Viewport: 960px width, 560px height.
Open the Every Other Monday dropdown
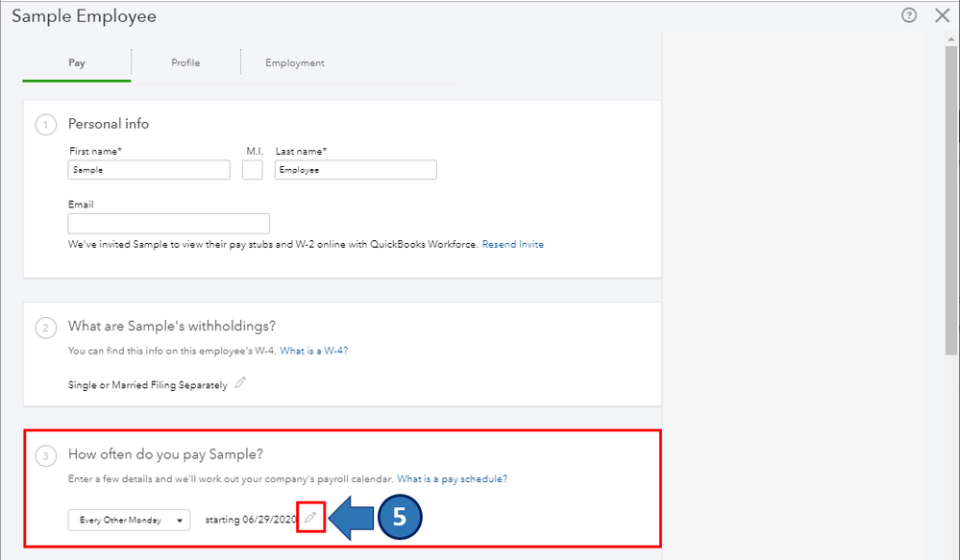pos(129,520)
